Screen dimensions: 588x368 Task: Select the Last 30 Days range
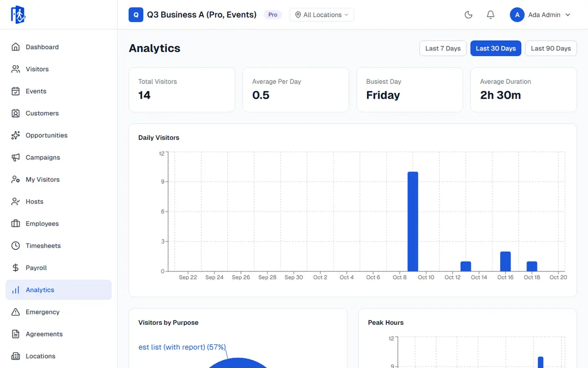(496, 48)
